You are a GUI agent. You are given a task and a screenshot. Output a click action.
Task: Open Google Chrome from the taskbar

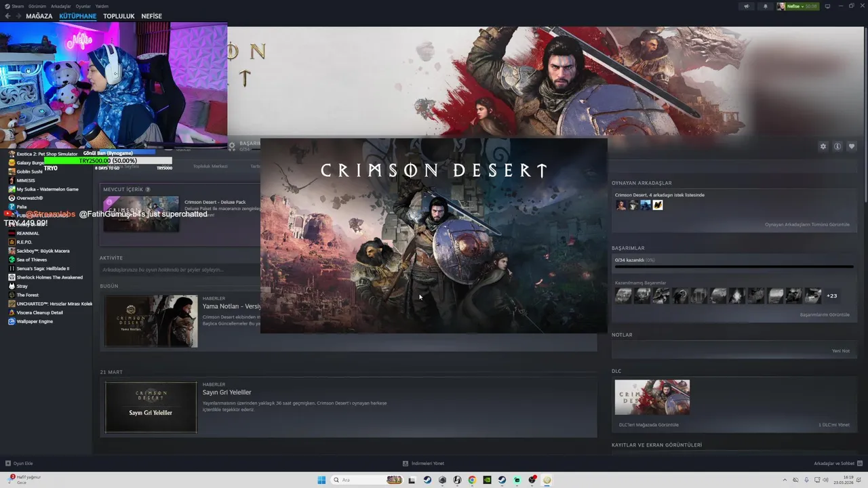pos(472,480)
